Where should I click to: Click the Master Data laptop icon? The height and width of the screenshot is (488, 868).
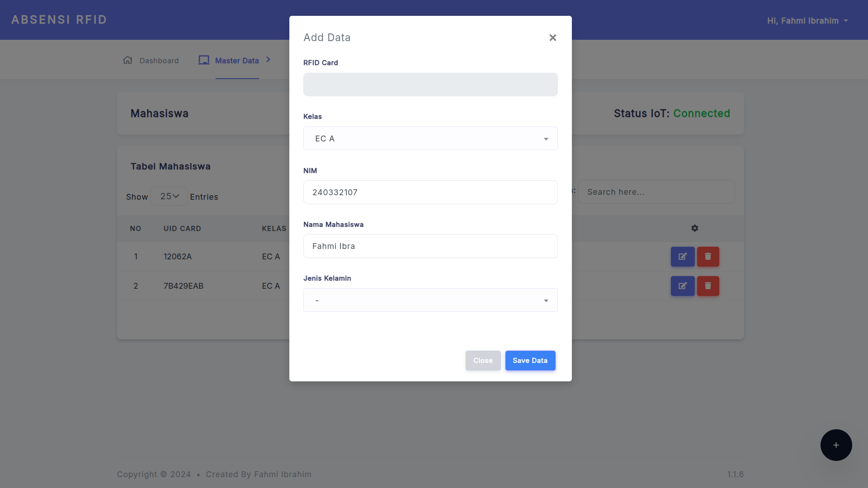point(204,60)
